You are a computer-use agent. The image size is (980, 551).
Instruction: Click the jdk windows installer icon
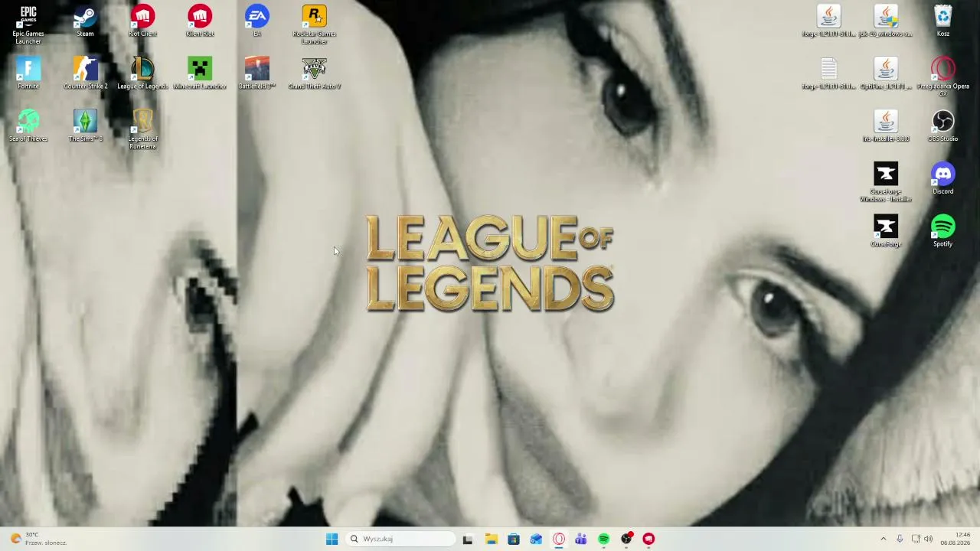[x=886, y=21]
